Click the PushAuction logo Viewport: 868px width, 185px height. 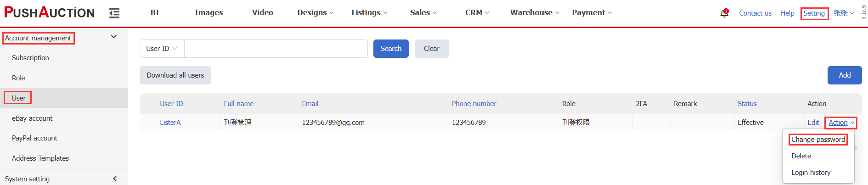pos(49,12)
